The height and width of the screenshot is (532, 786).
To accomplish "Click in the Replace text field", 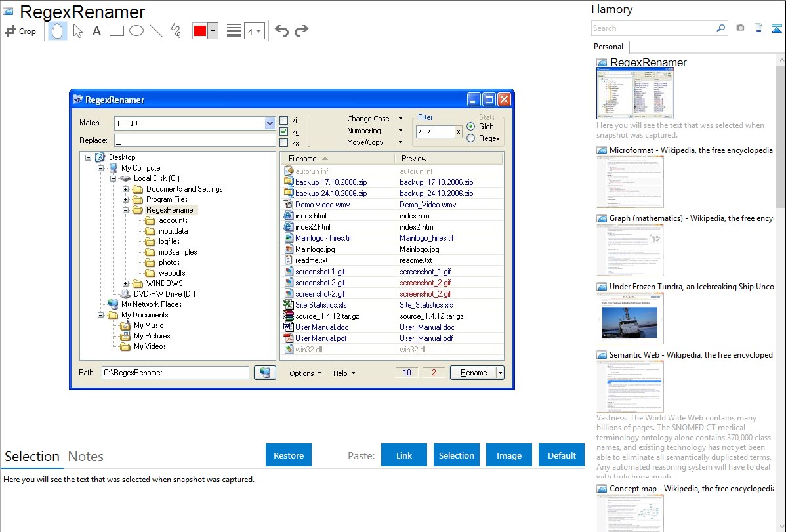I will pos(195,140).
